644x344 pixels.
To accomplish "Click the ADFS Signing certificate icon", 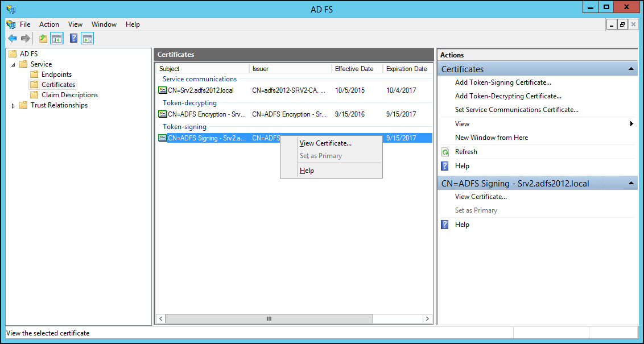I will 163,138.
